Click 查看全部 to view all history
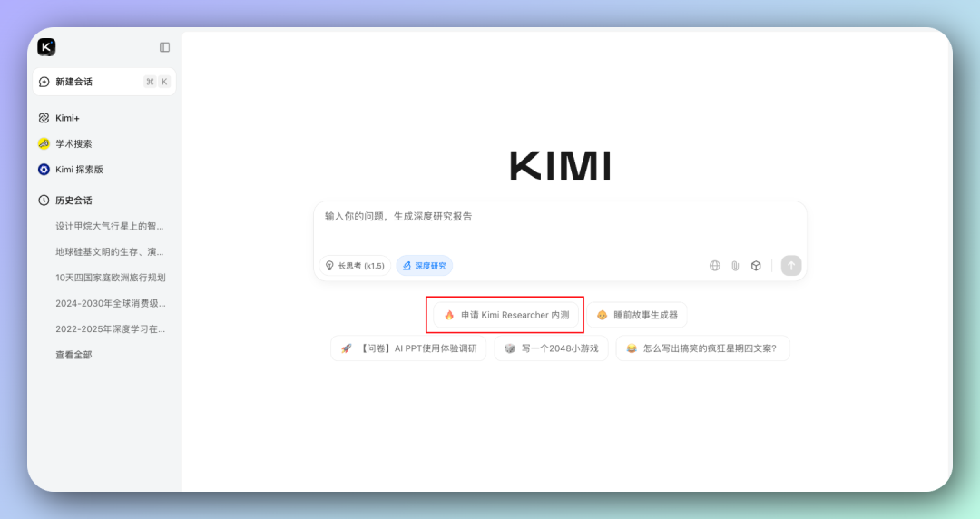The height and width of the screenshot is (519, 980). (x=73, y=355)
